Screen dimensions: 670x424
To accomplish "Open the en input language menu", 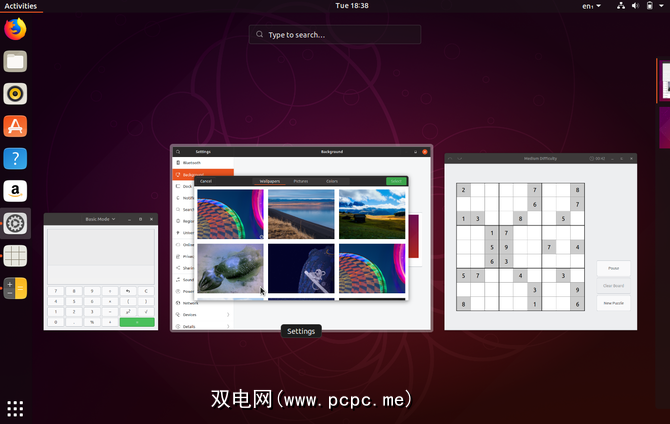I will click(591, 6).
